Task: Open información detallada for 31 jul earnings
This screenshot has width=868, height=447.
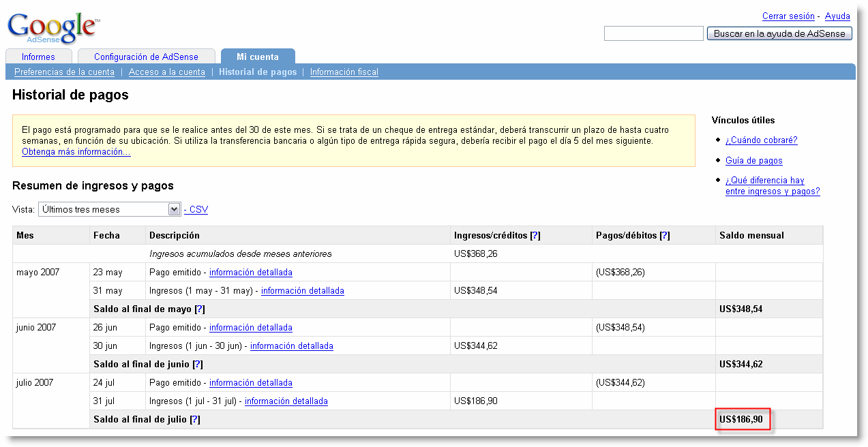Action: [286, 401]
